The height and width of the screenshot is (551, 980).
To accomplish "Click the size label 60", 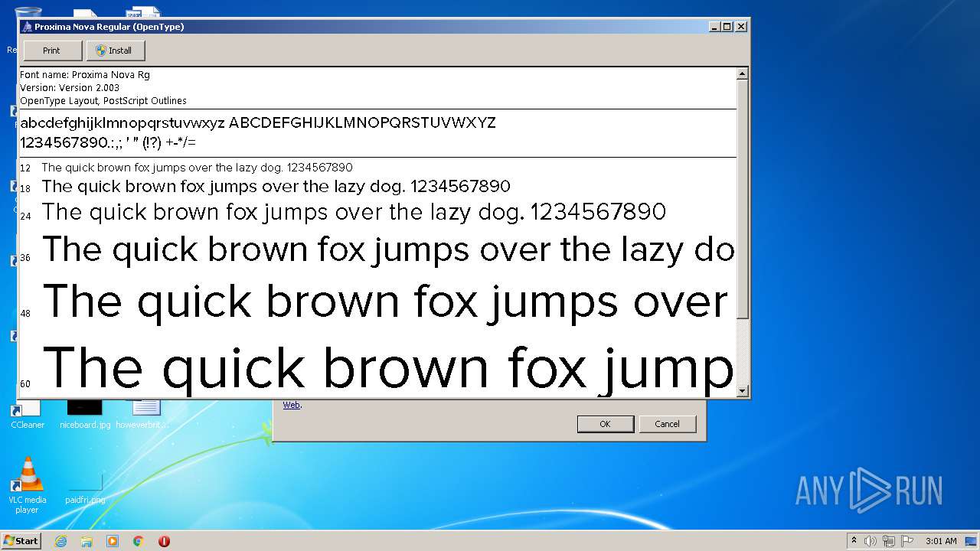I will [25, 384].
